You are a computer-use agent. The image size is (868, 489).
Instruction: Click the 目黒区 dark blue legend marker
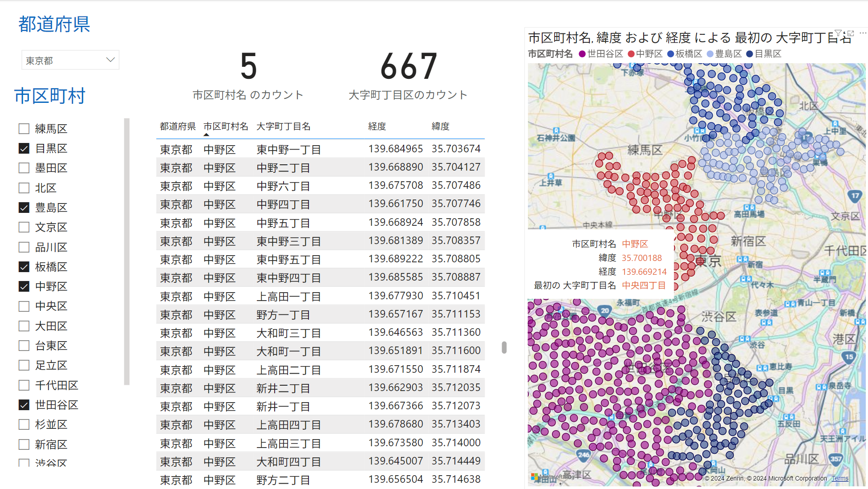tap(750, 54)
